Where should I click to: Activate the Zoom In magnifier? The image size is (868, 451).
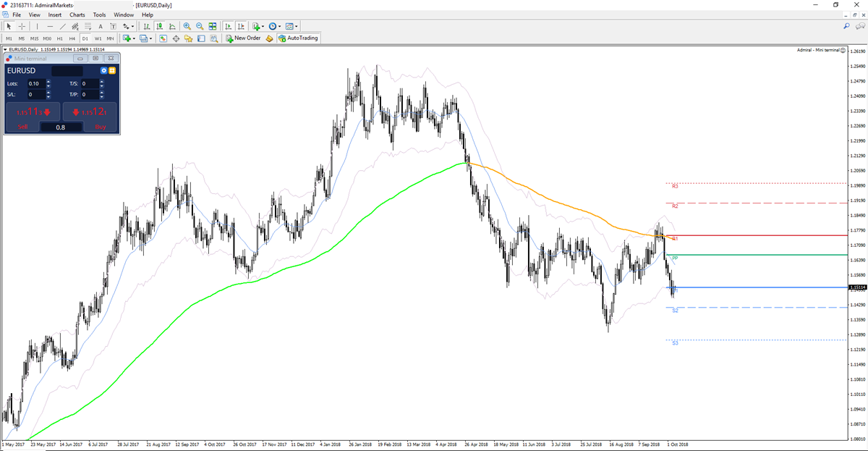[x=187, y=28]
